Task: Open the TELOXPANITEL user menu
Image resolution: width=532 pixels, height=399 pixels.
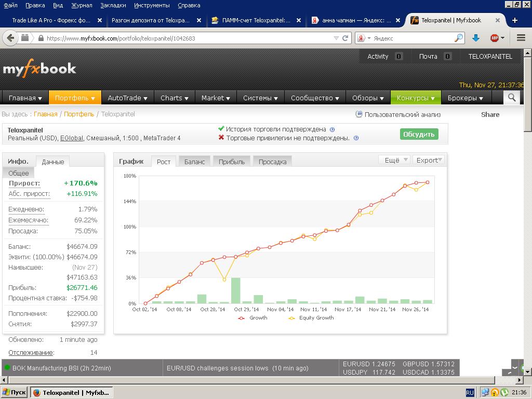Action: [490, 56]
